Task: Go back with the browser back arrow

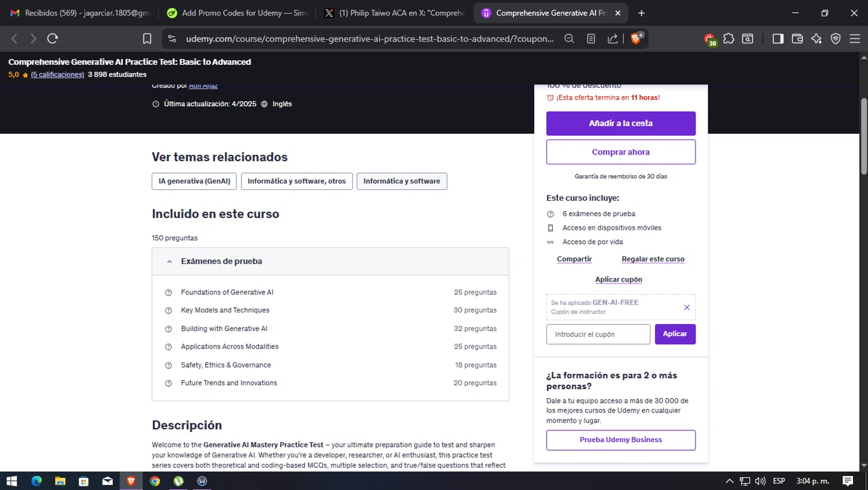Action: 14,39
